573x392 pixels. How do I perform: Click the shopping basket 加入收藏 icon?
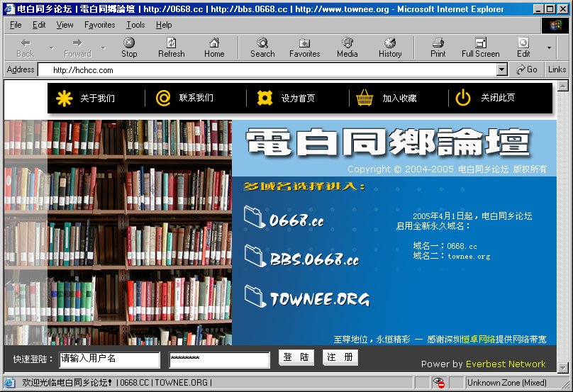pyautogui.click(x=365, y=99)
